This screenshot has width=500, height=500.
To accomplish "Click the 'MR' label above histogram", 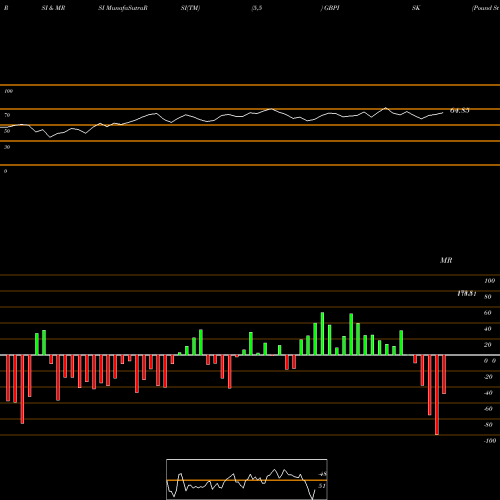I will pyautogui.click(x=446, y=260).
